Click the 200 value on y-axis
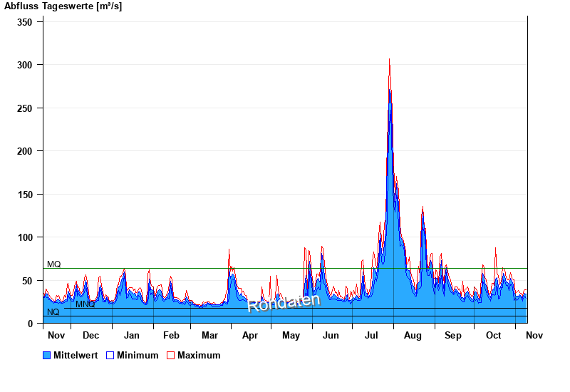The width and height of the screenshot is (570, 392). 25,151
